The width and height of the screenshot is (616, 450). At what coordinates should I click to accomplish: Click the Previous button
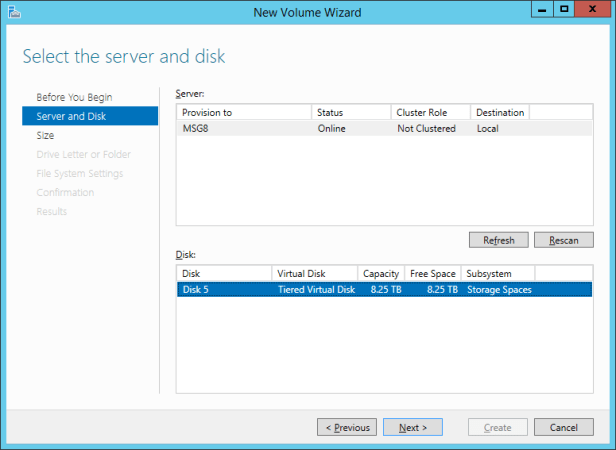tap(347, 427)
